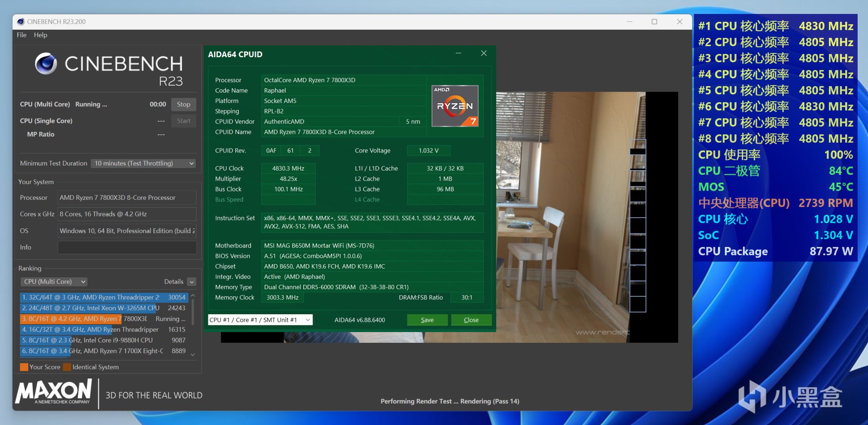Click the 'CPU Package' 87.97 W overlay line

click(775, 251)
